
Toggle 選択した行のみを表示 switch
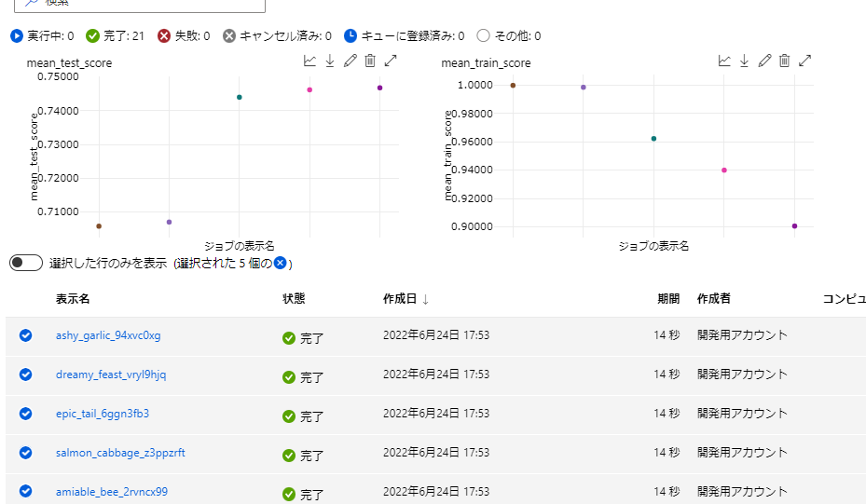pos(26,263)
